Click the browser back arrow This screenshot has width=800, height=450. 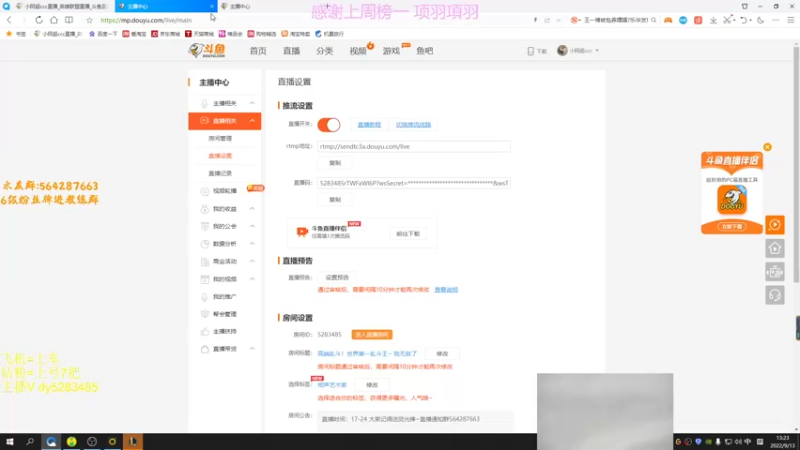coord(9,20)
